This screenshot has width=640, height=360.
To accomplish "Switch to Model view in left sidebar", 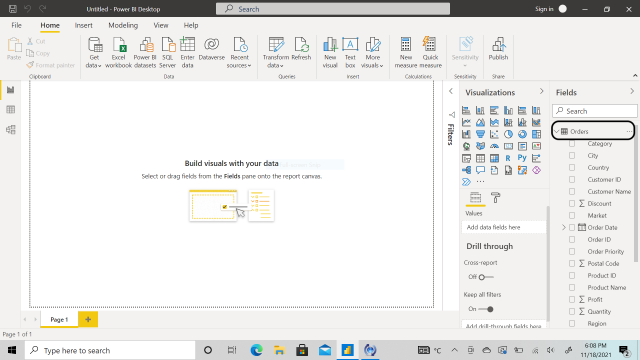I will [x=11, y=129].
